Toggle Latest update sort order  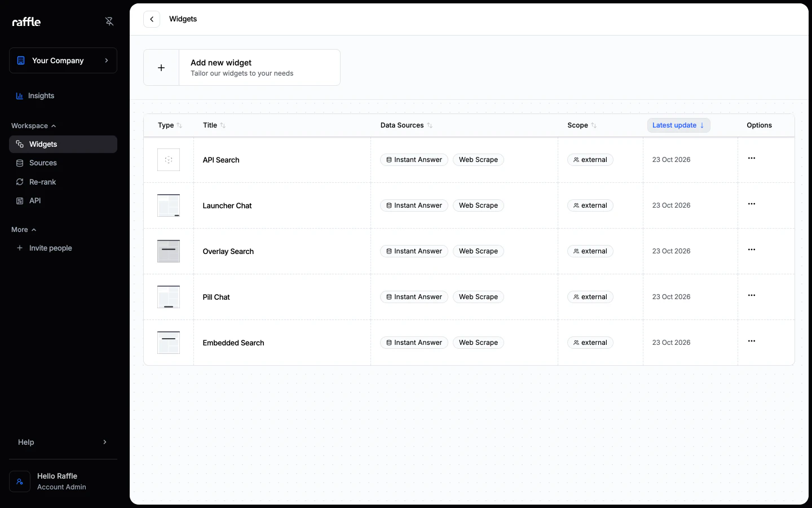point(678,125)
